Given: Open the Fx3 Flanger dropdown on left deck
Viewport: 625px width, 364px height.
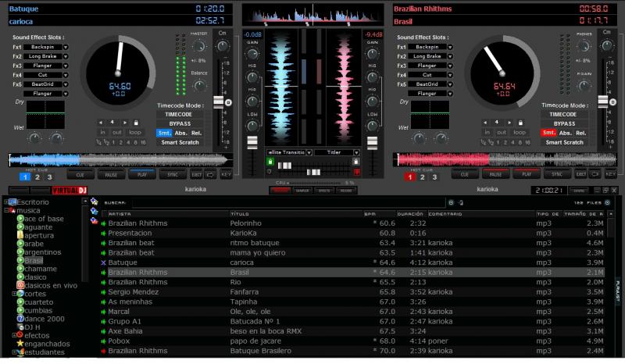Looking at the screenshot, I should click(x=66, y=66).
